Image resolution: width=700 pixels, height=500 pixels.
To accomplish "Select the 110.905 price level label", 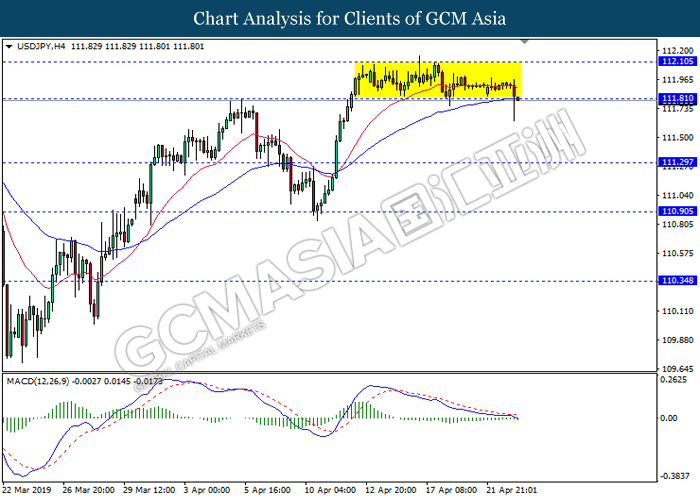I will pyautogui.click(x=678, y=211).
